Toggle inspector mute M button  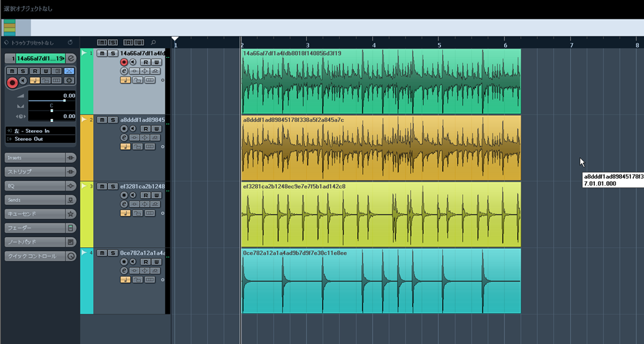(x=12, y=71)
